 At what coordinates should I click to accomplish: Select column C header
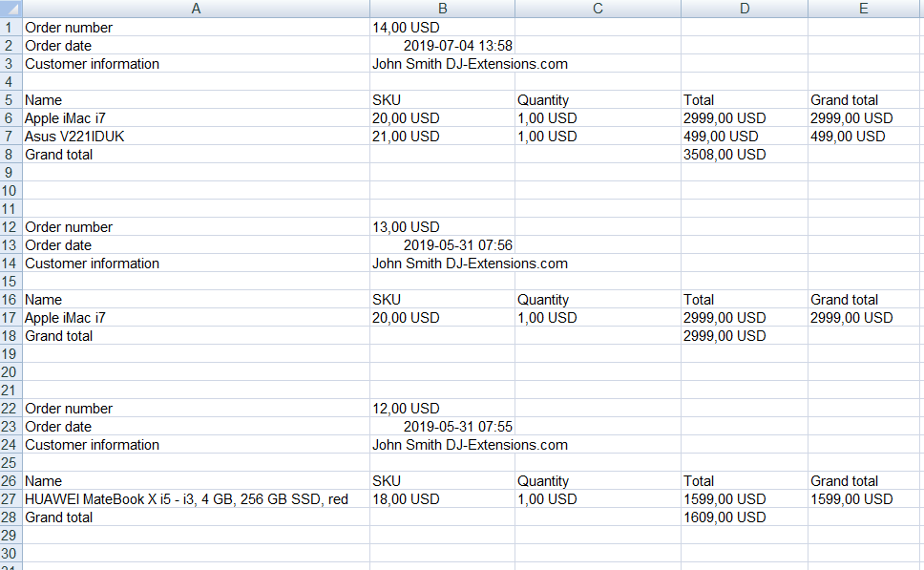[598, 9]
